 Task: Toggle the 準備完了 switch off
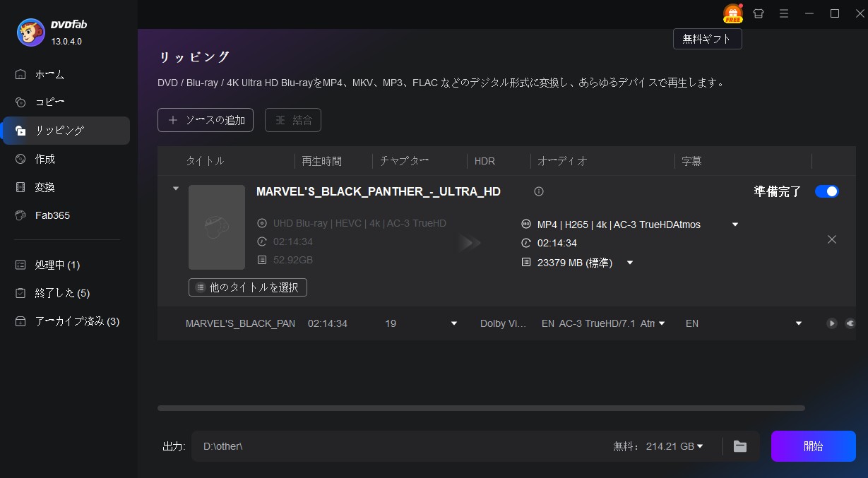tap(827, 191)
